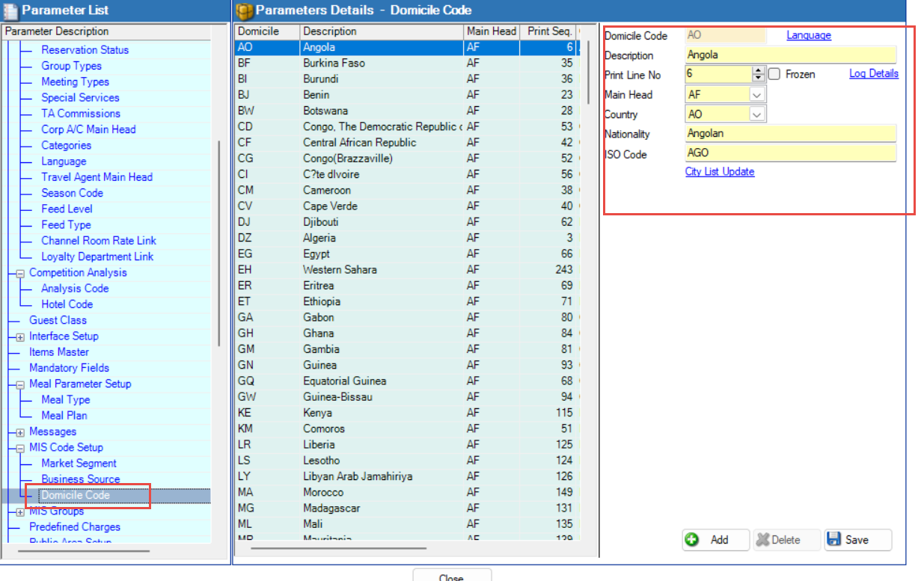
Task: Click the Parameters Details box icon
Action: click(245, 10)
